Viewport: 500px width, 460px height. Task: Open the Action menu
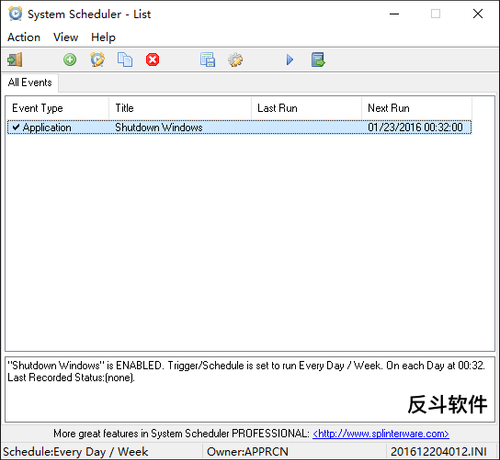pos(24,37)
